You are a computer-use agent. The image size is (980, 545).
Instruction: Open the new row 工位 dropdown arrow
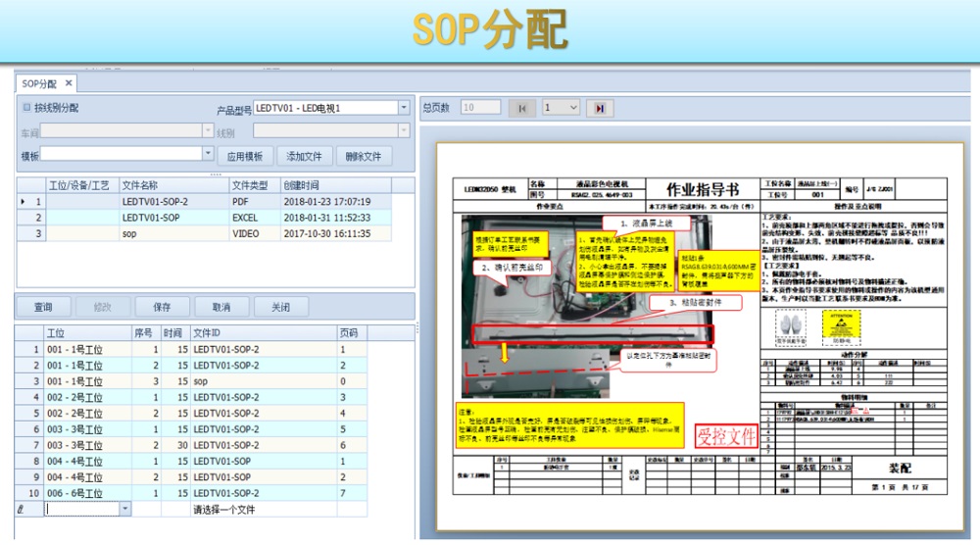coord(125,510)
